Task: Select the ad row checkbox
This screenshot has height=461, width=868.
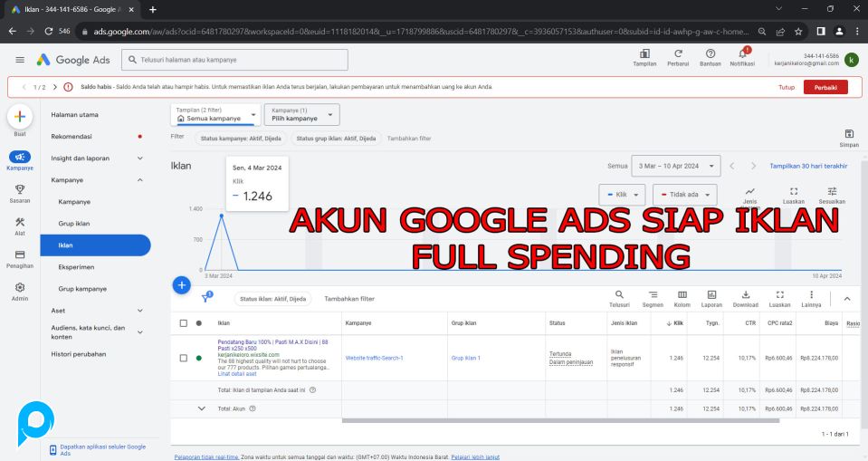Action: pos(184,358)
